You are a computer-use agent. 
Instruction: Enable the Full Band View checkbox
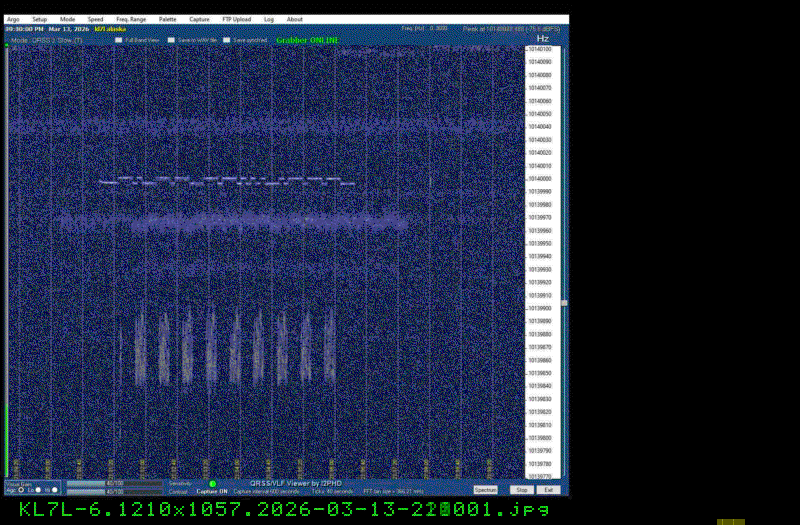(119, 40)
